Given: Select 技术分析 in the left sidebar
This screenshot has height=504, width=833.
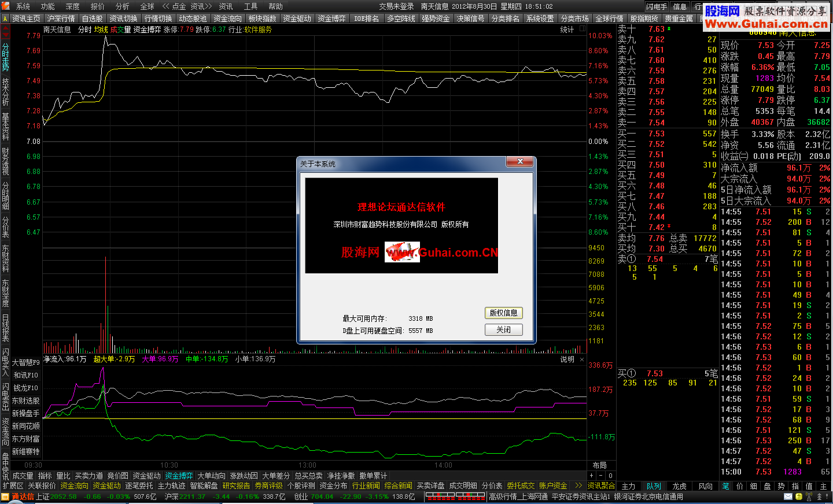Looking at the screenshot, I should (5, 92).
